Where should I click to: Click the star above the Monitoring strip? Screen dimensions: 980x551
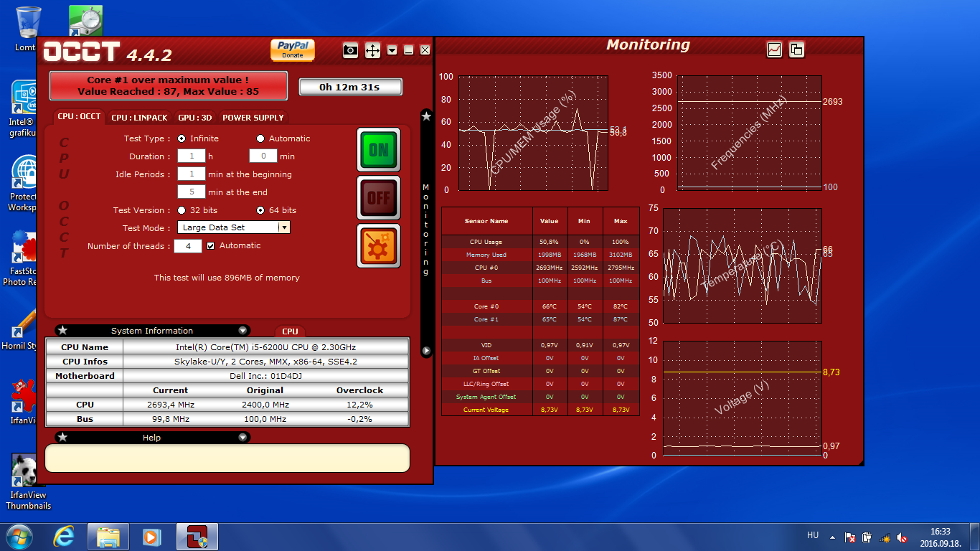click(x=426, y=116)
